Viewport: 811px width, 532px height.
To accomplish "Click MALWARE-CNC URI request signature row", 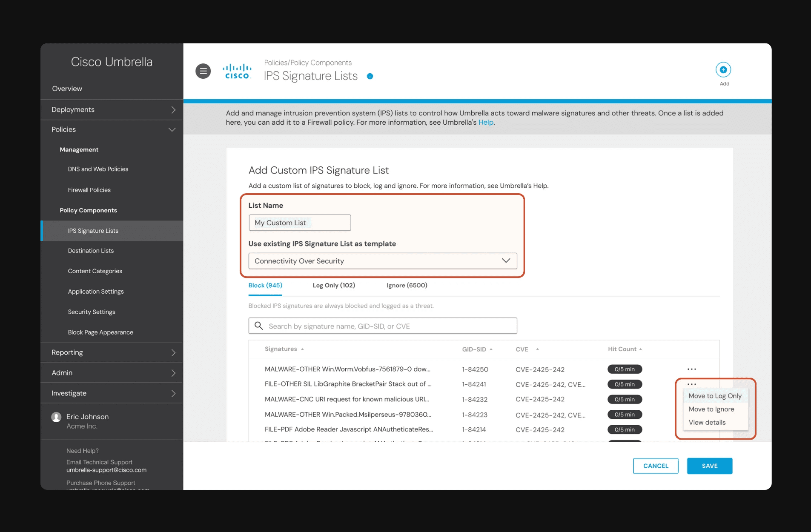I will coord(347,399).
